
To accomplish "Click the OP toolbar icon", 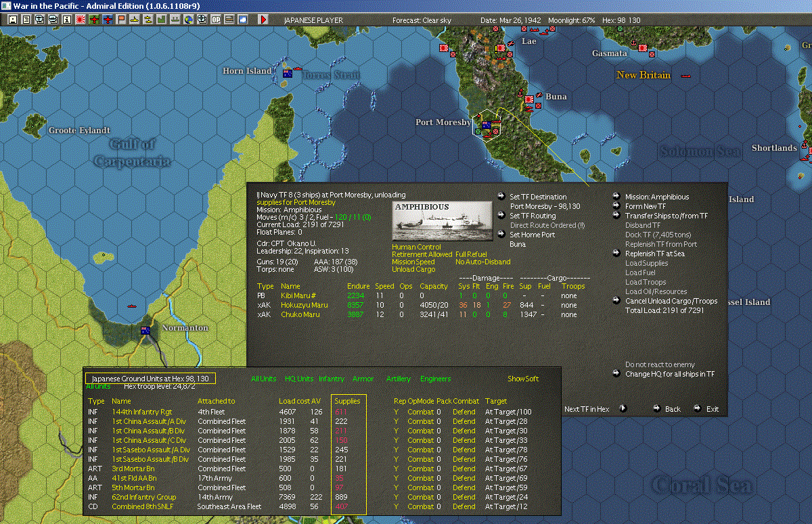I will (x=216, y=20).
